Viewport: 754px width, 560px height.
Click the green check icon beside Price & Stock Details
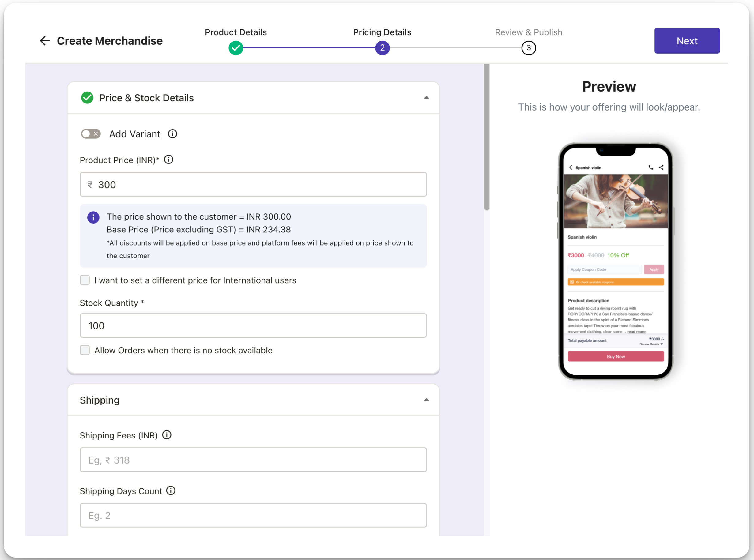[x=87, y=98]
